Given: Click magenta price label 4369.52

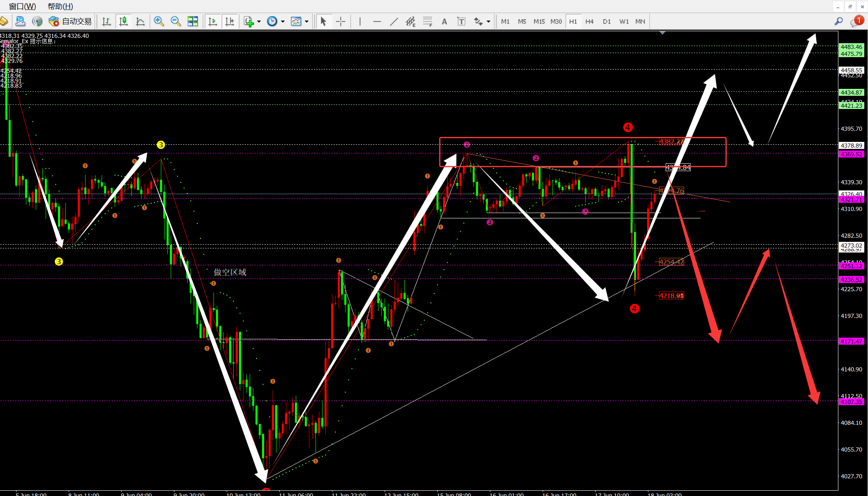Looking at the screenshot, I should click(852, 154).
